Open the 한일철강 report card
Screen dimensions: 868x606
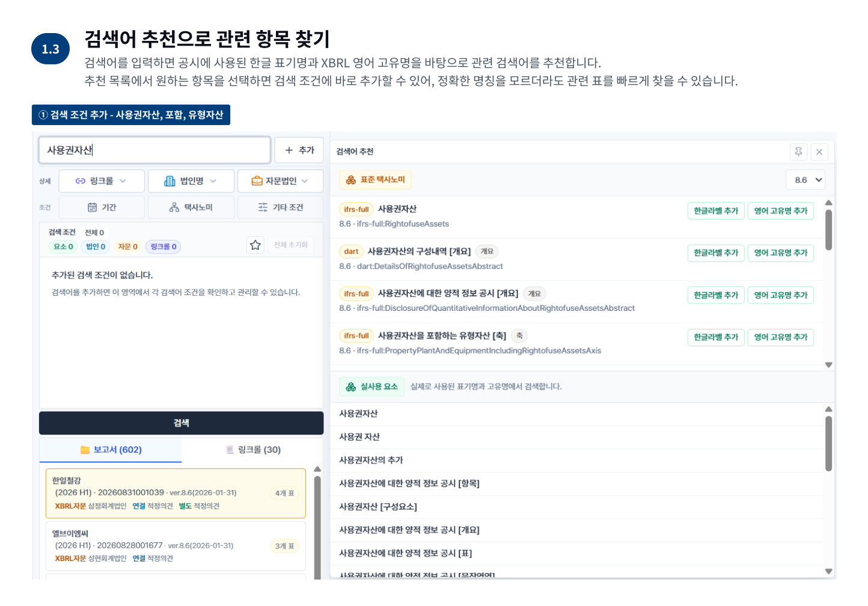[x=176, y=493]
